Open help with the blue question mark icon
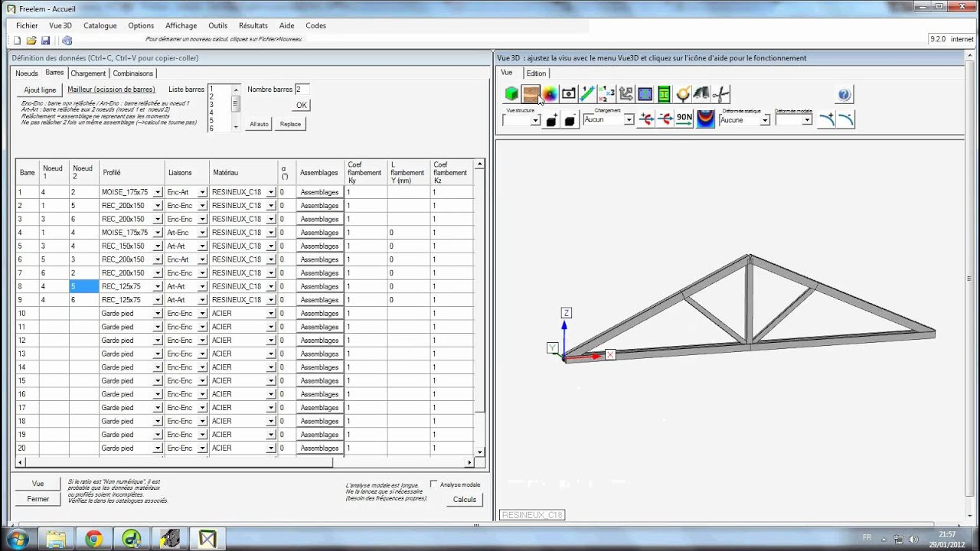This screenshot has width=980, height=551. [x=844, y=95]
